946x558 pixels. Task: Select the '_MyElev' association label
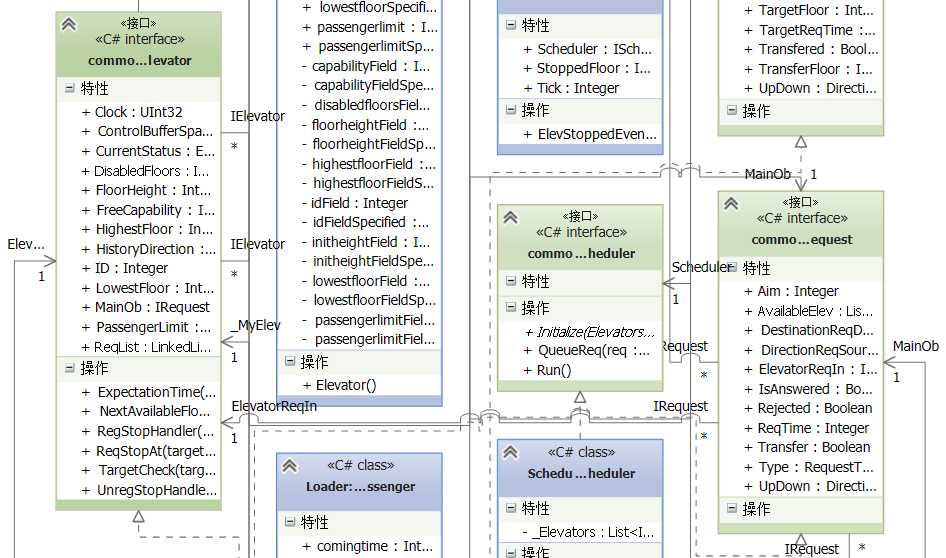point(255,325)
